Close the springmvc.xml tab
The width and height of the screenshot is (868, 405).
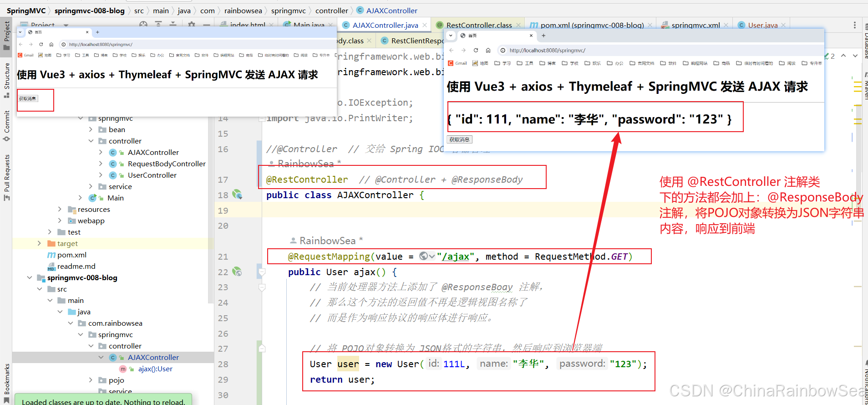(x=726, y=25)
